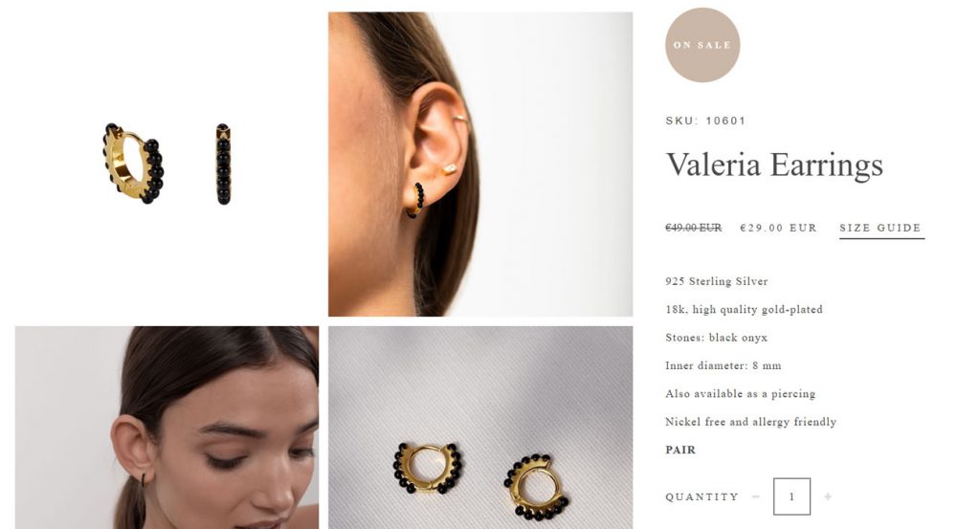Screen dimensions: 980x529
Task: Select the quantity input field
Action: click(x=791, y=496)
